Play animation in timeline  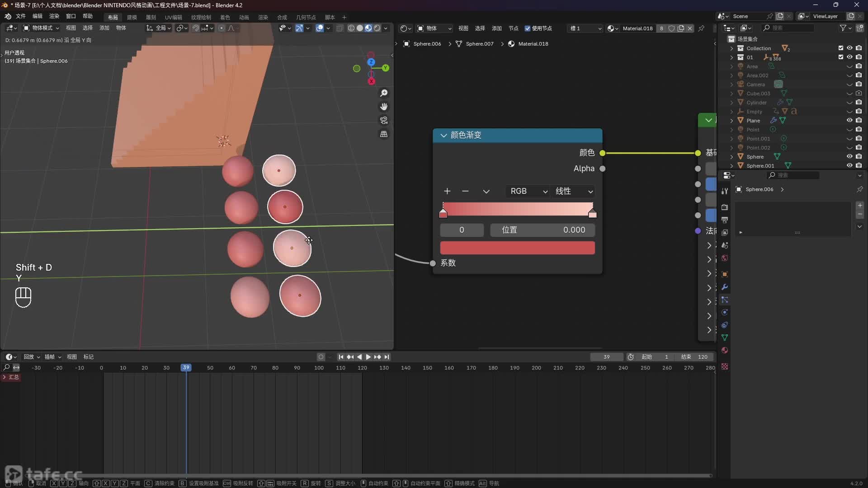pyautogui.click(x=368, y=357)
